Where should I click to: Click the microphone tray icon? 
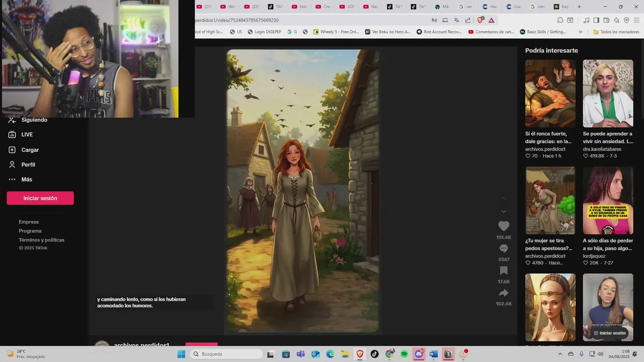coord(582,354)
